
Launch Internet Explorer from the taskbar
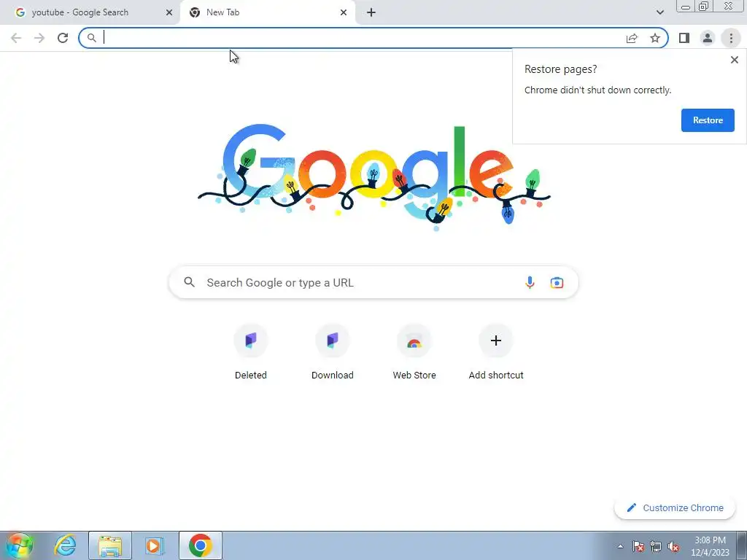pos(65,545)
